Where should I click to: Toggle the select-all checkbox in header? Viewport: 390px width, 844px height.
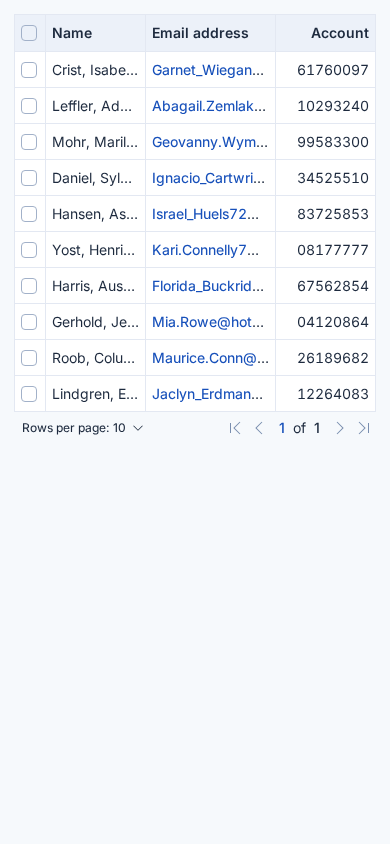pyautogui.click(x=29, y=33)
